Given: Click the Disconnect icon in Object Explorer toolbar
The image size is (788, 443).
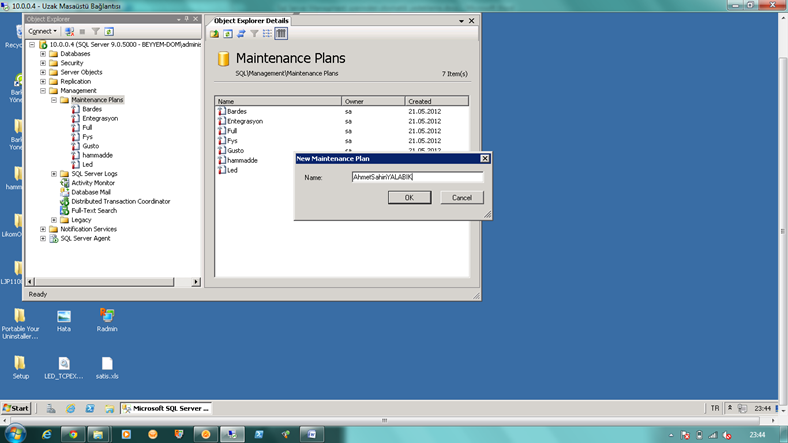Looking at the screenshot, I should pyautogui.click(x=69, y=31).
